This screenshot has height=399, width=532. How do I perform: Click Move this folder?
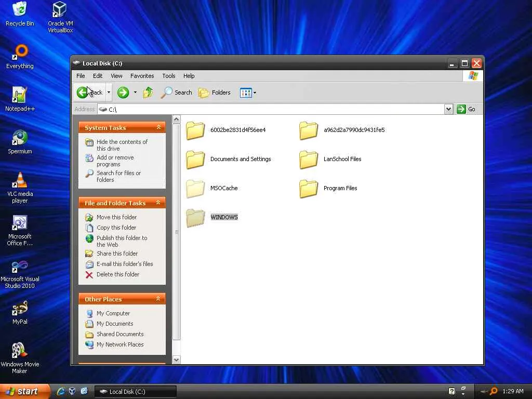pos(111,217)
